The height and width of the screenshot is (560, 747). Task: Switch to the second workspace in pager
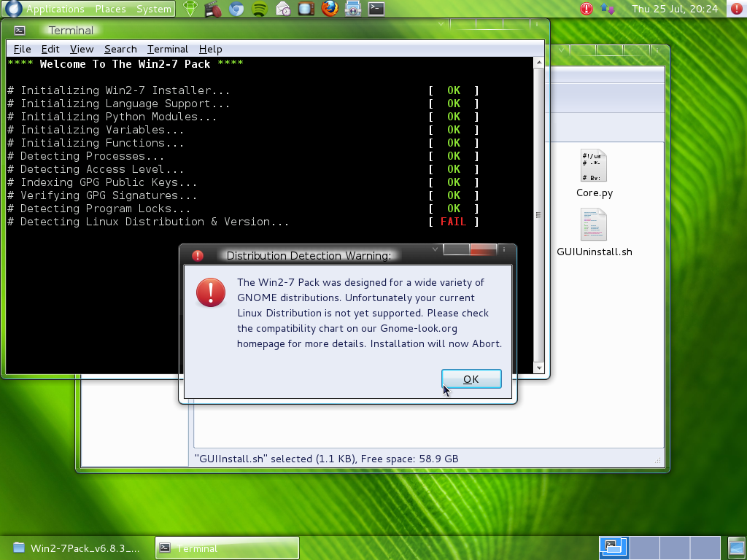coord(644,548)
